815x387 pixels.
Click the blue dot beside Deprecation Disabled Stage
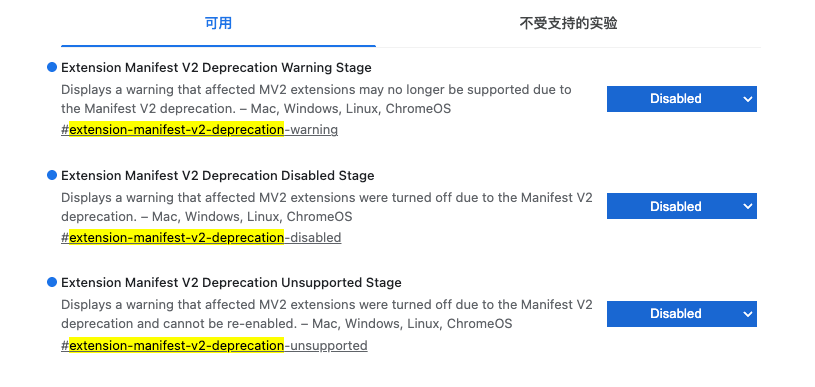point(51,175)
